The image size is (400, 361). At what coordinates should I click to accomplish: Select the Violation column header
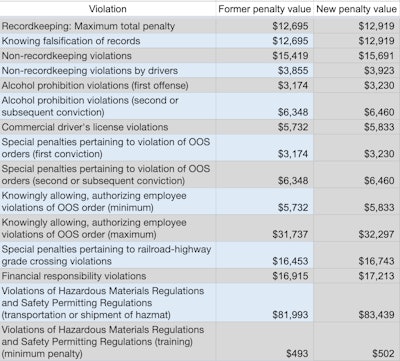108,9
